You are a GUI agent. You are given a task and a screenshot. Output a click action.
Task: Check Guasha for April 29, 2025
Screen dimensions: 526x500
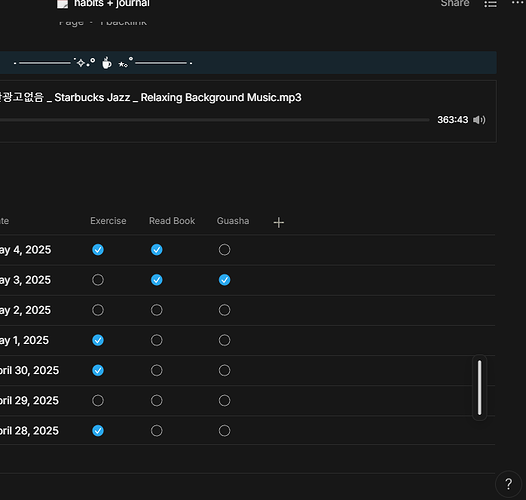[x=224, y=401]
